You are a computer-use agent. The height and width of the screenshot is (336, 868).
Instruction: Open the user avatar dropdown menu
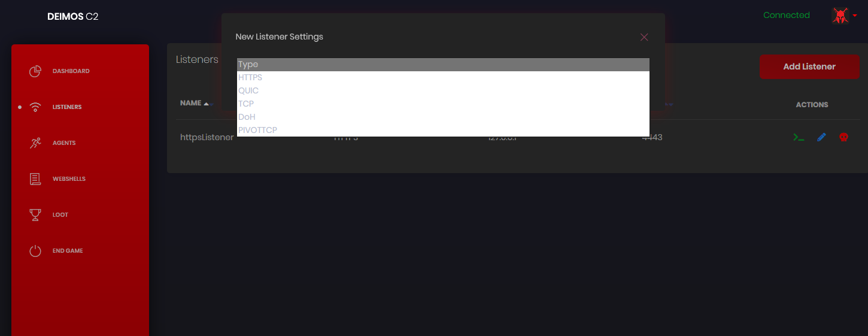point(844,16)
